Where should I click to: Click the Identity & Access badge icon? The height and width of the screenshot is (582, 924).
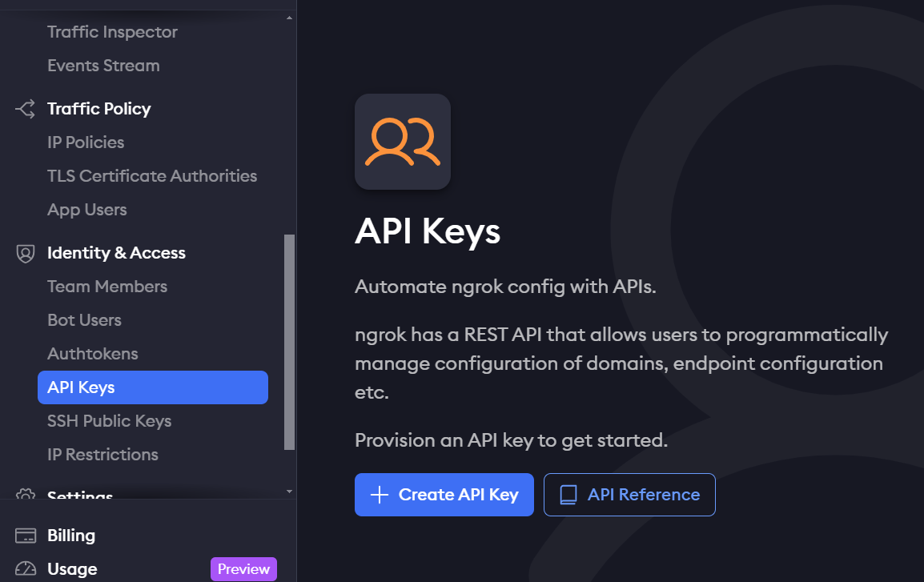coord(24,252)
